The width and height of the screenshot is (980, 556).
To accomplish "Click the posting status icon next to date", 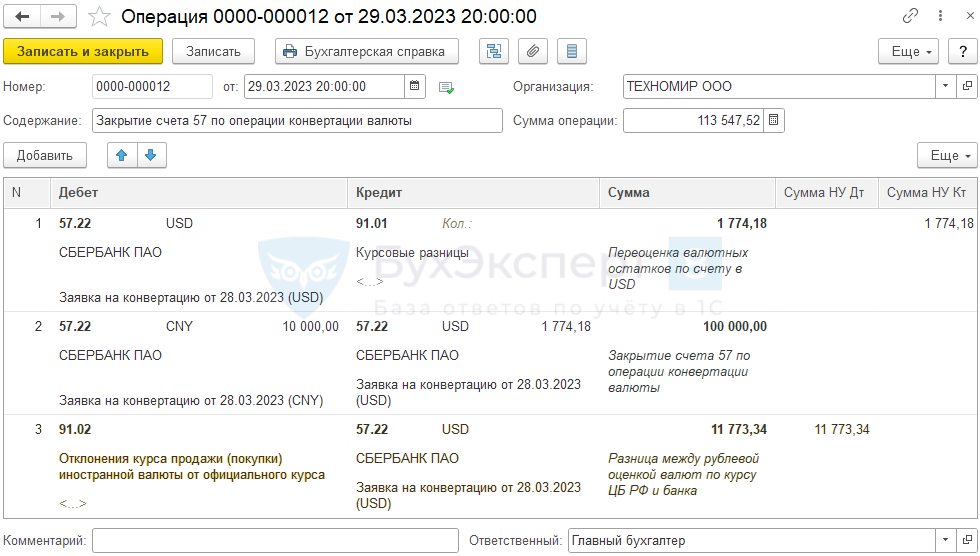I will pyautogui.click(x=446, y=87).
